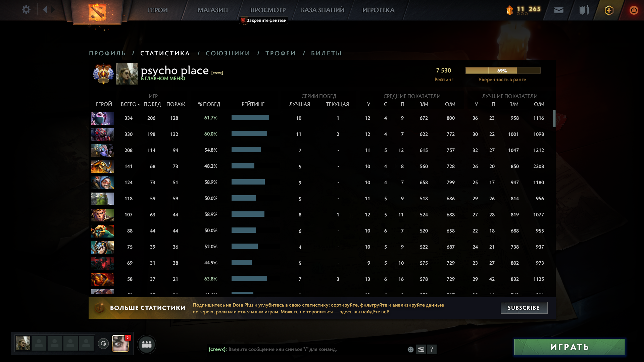This screenshot has width=644, height=362.
Task: Select the hero portrait with 141 games
Action: tap(102, 167)
